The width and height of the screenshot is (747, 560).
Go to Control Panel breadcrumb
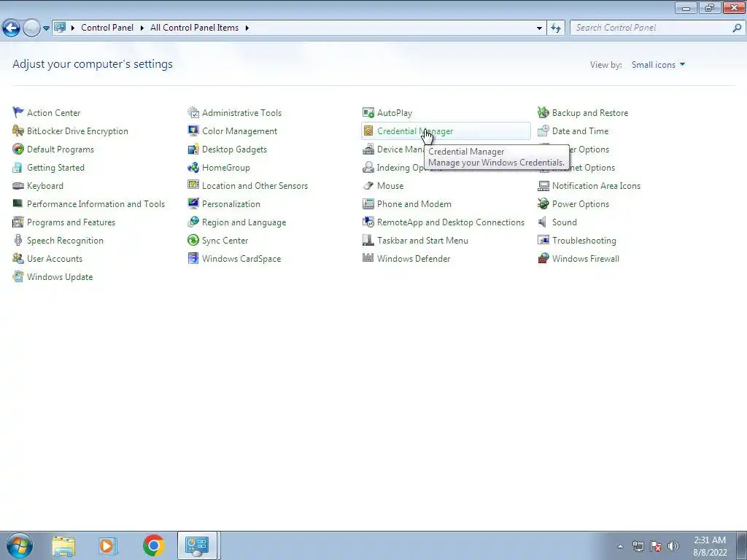[107, 28]
